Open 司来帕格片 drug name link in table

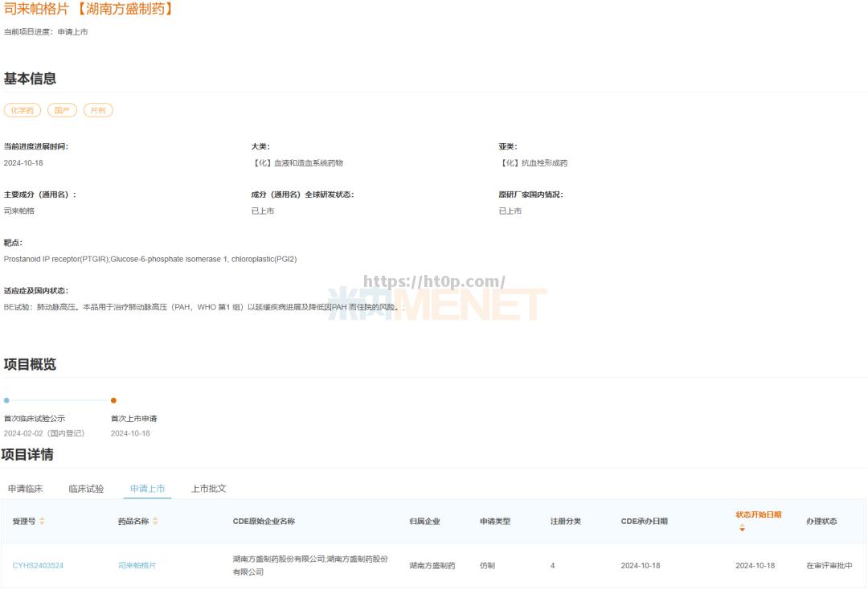click(137, 565)
